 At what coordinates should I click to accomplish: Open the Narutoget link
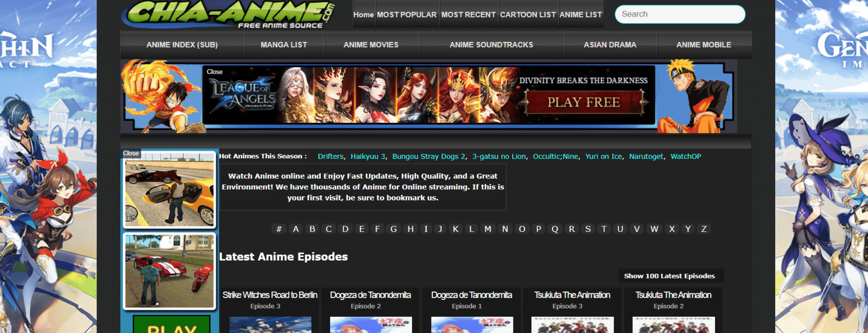tap(646, 156)
